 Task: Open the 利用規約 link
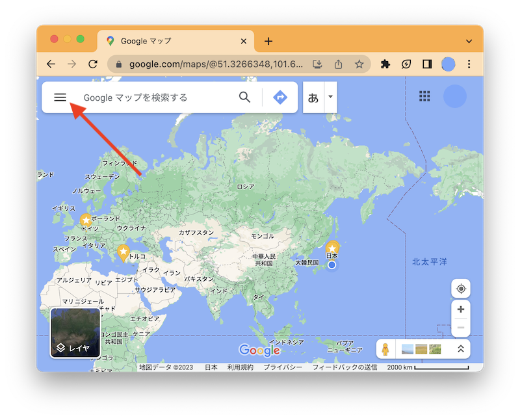tap(240, 367)
